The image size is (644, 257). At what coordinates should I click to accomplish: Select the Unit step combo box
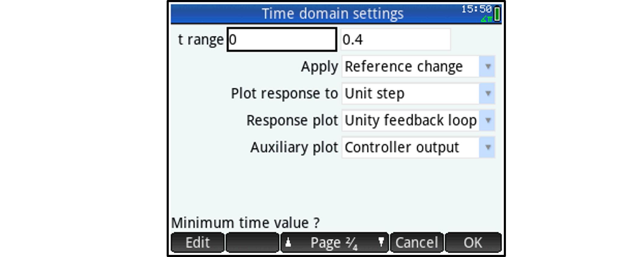pos(410,94)
